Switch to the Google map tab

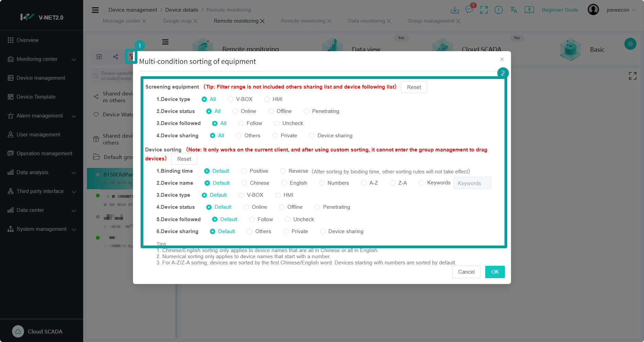[x=177, y=21]
